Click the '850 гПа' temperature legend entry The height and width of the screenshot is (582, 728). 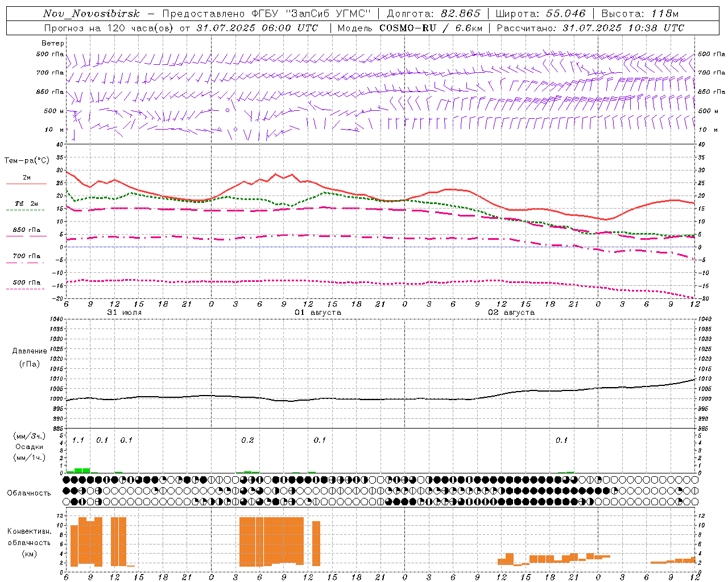point(26,230)
